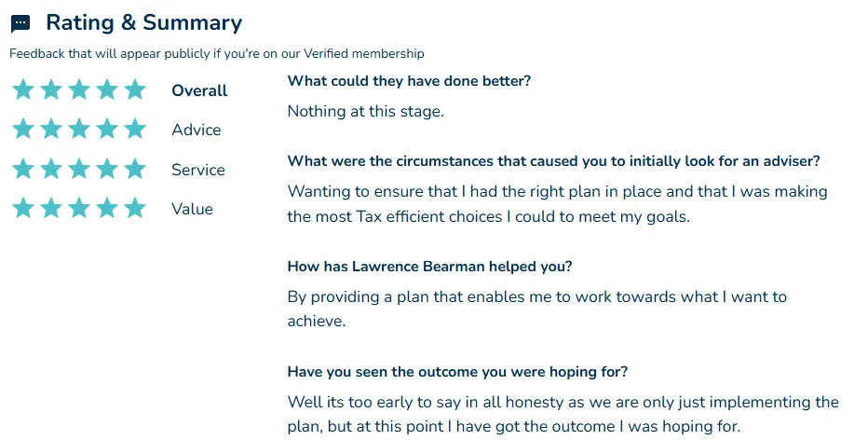Image resolution: width=868 pixels, height=440 pixels.
Task: Click the speech bubble icon beside Rating & Summary
Action: (20, 23)
